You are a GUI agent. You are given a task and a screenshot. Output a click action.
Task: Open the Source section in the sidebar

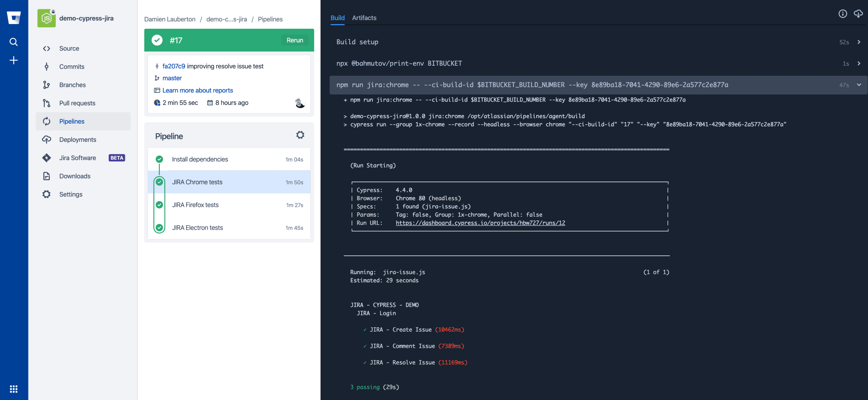coord(69,48)
